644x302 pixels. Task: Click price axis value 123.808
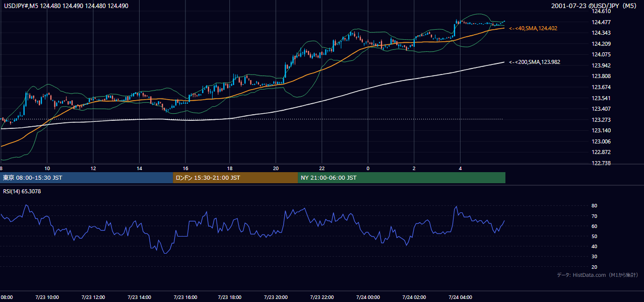tap(601, 77)
